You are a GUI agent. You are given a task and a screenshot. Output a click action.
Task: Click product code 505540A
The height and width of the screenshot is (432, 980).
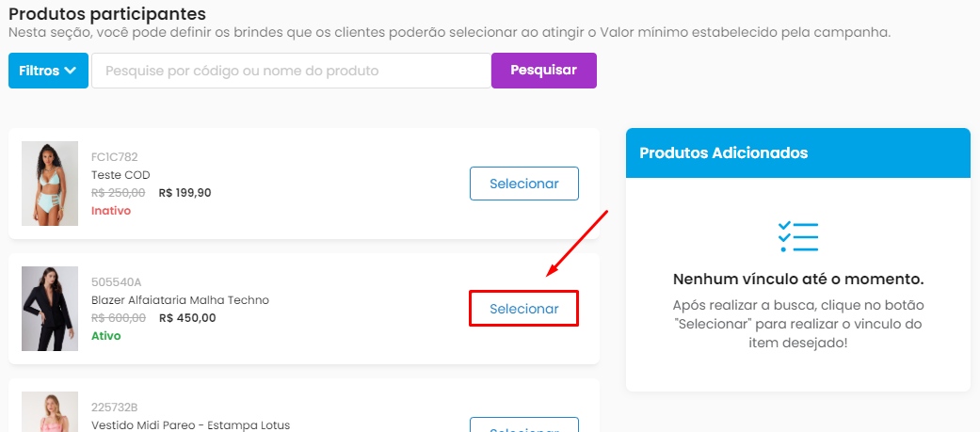coord(116,282)
